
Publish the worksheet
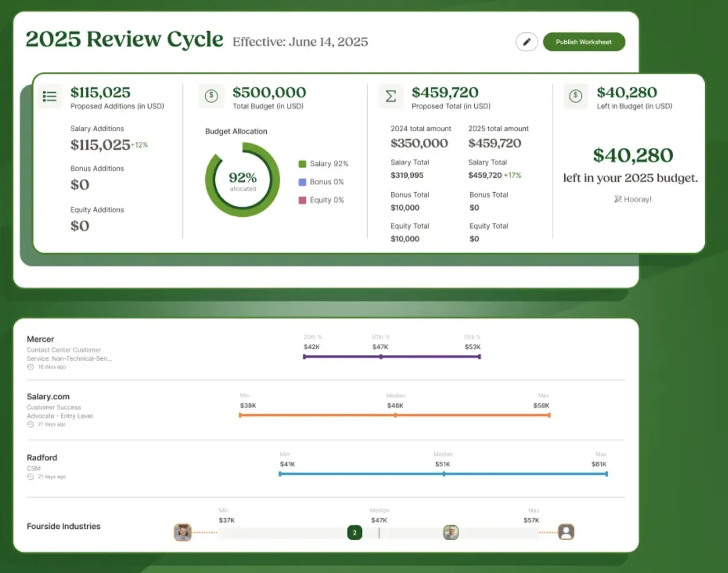tap(583, 42)
